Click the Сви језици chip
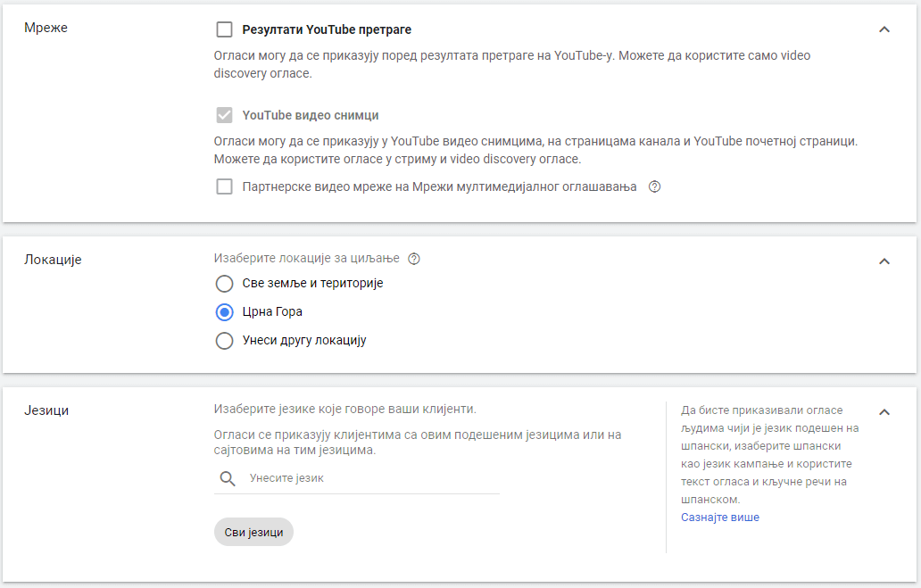921x588 pixels. (x=253, y=532)
